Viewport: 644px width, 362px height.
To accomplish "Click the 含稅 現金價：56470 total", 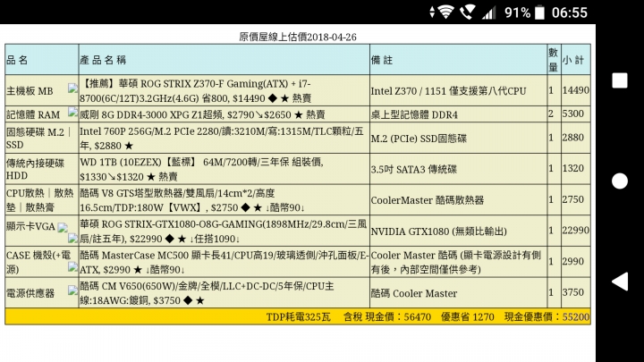I will click(x=387, y=316).
